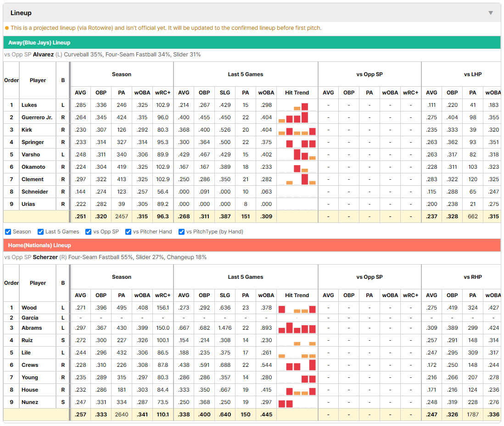Image resolution: width=504 pixels, height=426 pixels.
Task: Click Kirk's hit trend bars
Action: 297,130
